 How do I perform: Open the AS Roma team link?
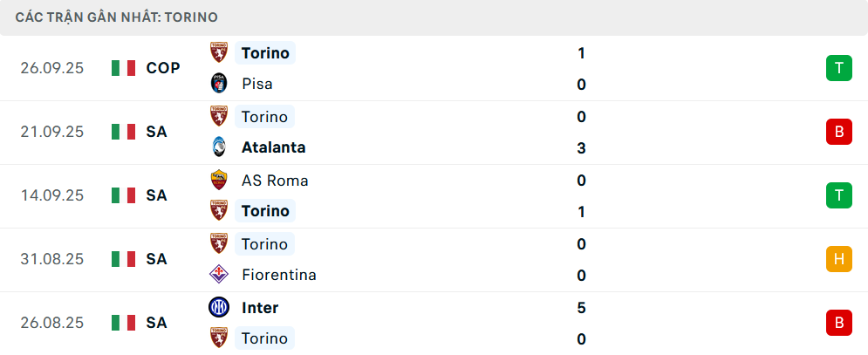click(275, 181)
